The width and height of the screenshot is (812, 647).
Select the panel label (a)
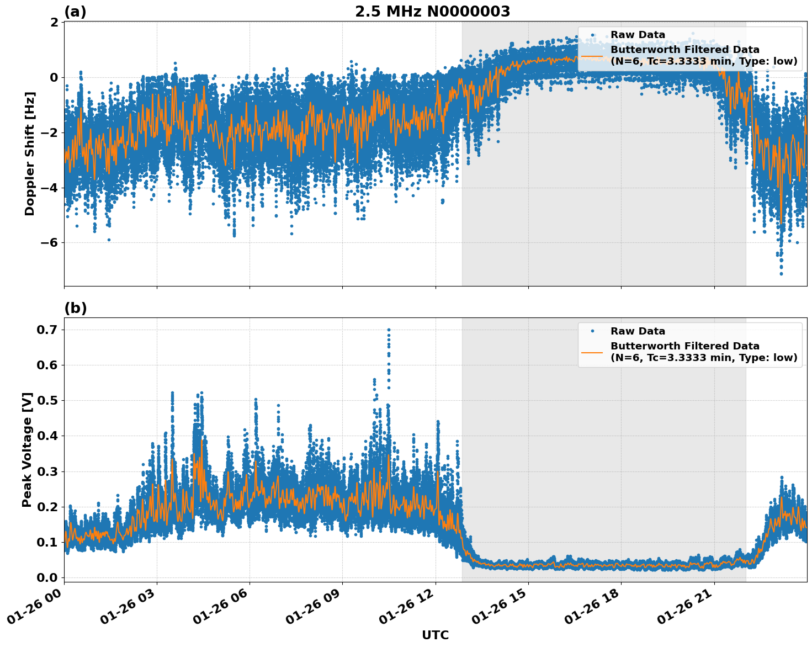tap(75, 10)
